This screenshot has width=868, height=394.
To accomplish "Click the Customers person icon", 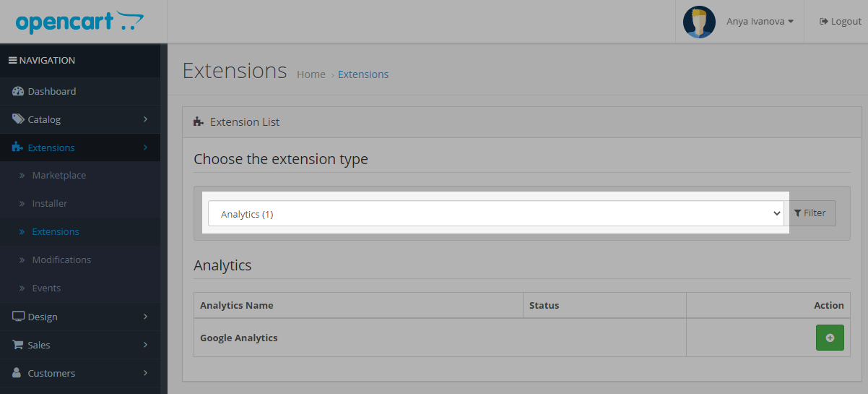I will coord(18,373).
